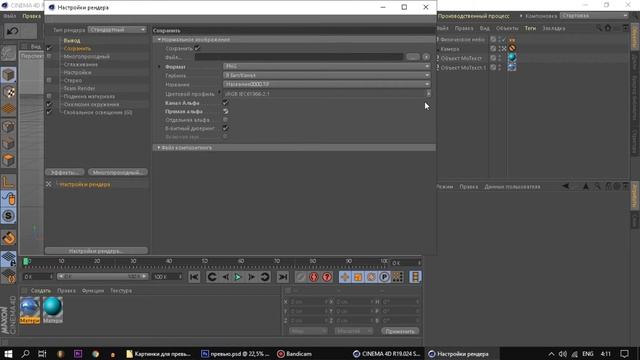Select the mouse Tweak tool icon
640x360 pixels.
coord(9,199)
